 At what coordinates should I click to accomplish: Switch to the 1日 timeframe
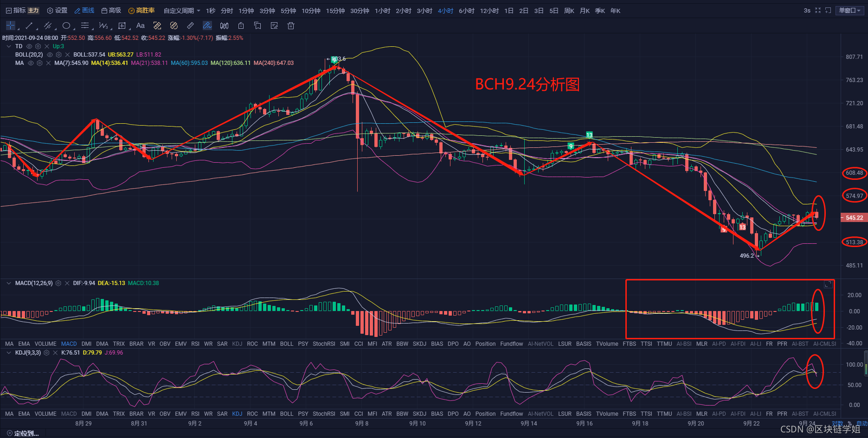point(509,10)
